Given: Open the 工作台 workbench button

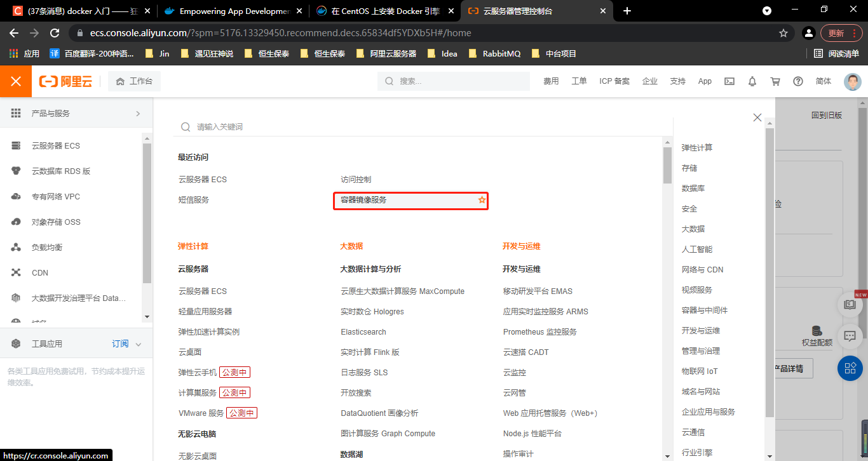Looking at the screenshot, I should tap(134, 81).
